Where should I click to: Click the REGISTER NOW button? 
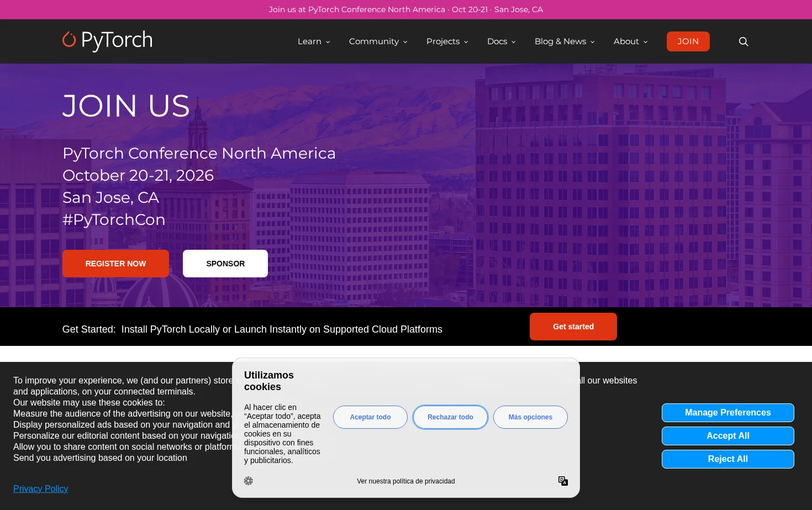click(115, 264)
